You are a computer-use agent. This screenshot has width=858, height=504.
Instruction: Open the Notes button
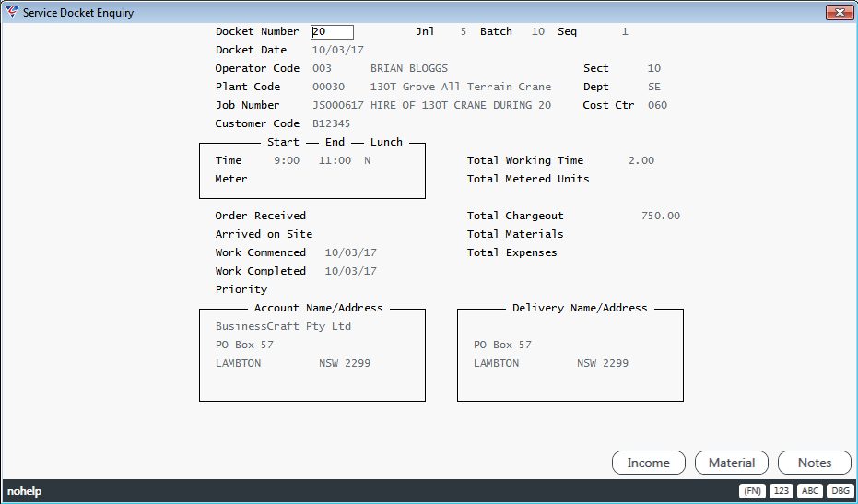coord(815,463)
